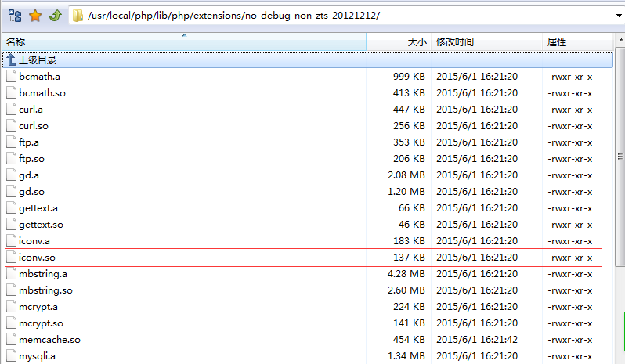This screenshot has width=625, height=364.
Task: Click the ftp.a file name
Action: click(29, 142)
